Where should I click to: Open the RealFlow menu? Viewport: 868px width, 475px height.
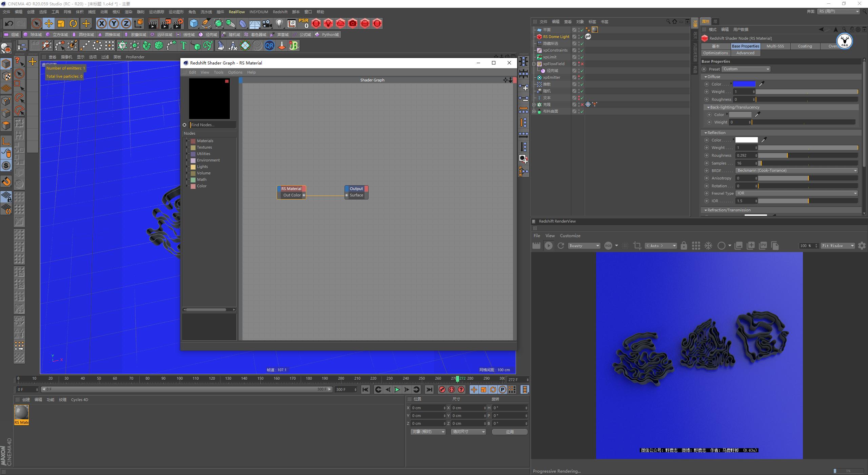tap(237, 12)
